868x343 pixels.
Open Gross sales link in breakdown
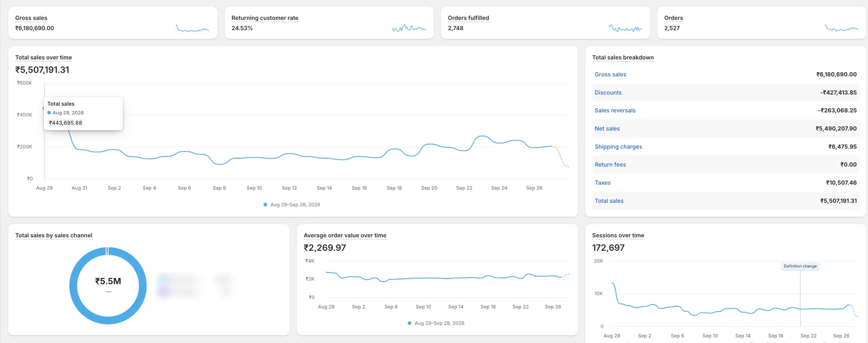coord(610,75)
